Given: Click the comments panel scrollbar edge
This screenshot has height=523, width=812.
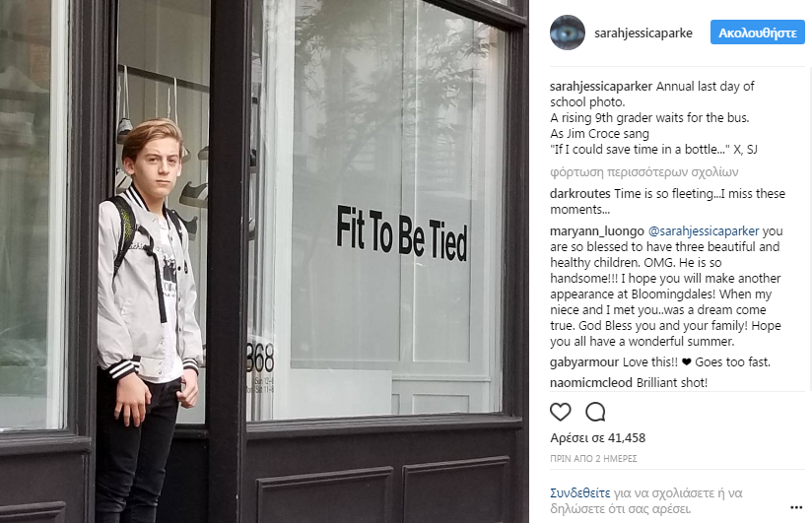Looking at the screenshot, I should (810, 228).
